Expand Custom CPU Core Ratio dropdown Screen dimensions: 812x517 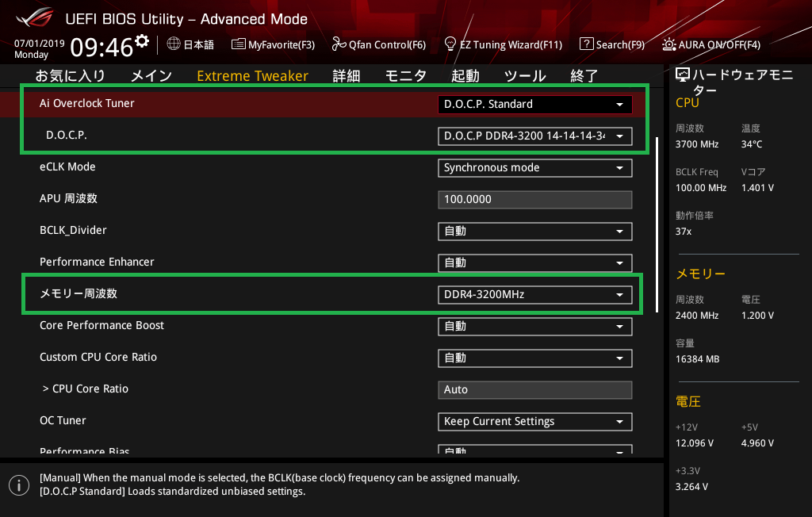coord(535,358)
